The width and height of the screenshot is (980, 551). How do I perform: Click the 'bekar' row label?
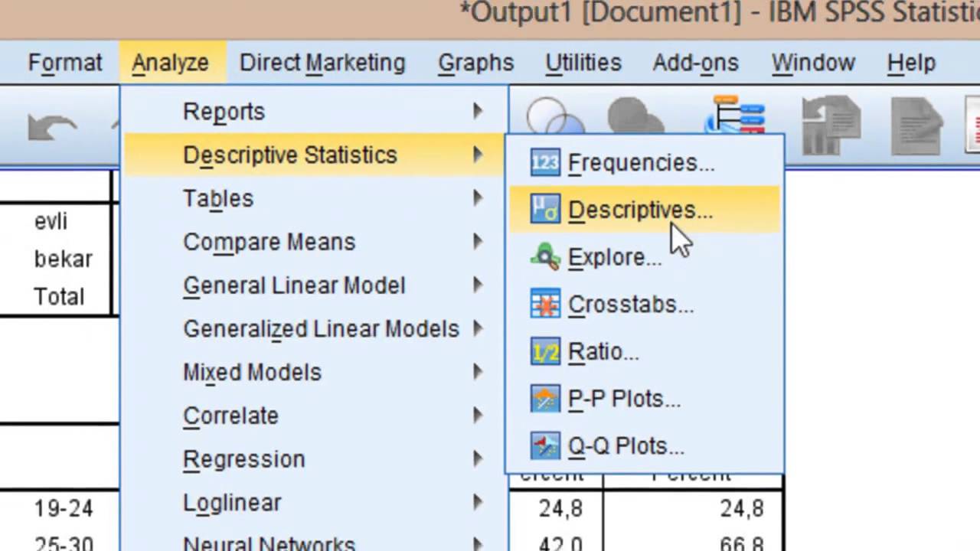[x=63, y=259]
